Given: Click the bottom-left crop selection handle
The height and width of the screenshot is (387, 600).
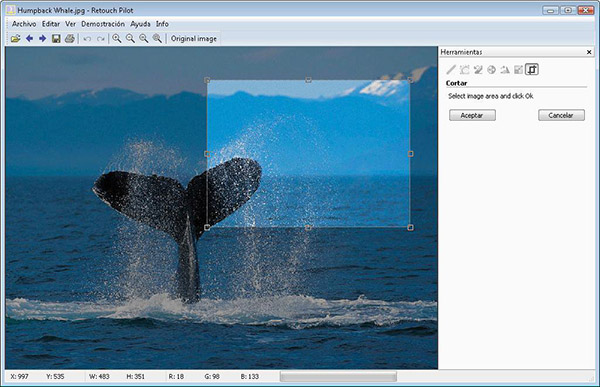Looking at the screenshot, I should click(x=207, y=227).
